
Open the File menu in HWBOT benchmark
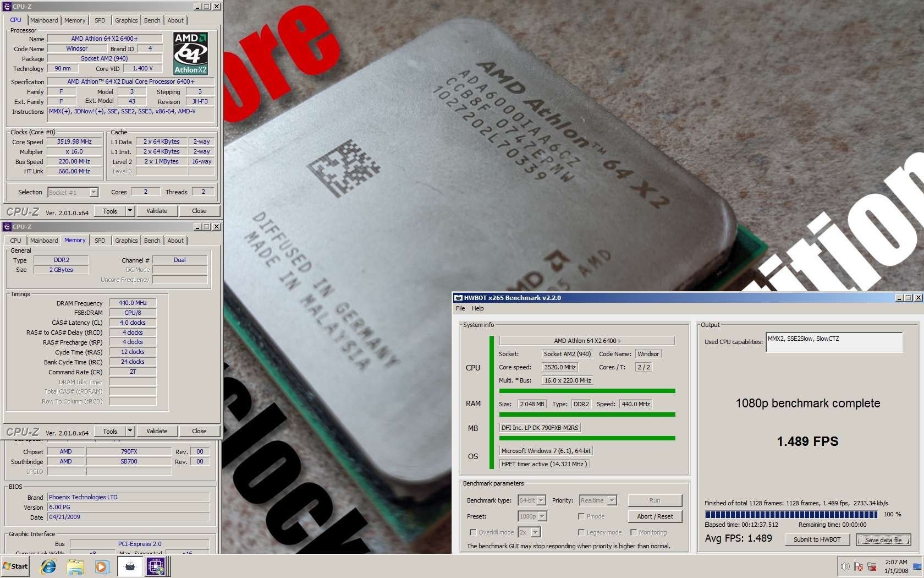(x=460, y=308)
